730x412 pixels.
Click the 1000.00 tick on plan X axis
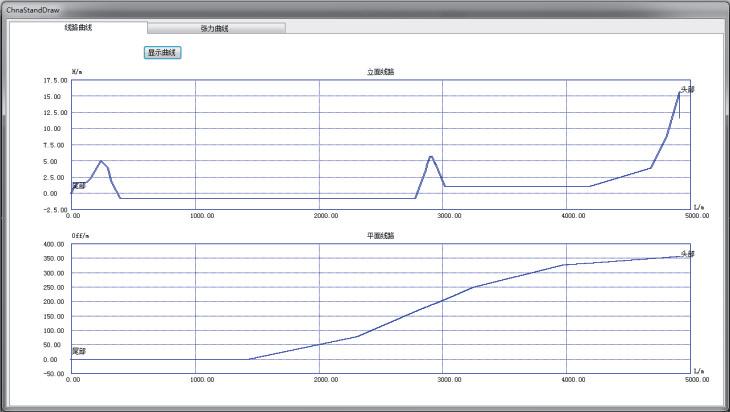(196, 380)
